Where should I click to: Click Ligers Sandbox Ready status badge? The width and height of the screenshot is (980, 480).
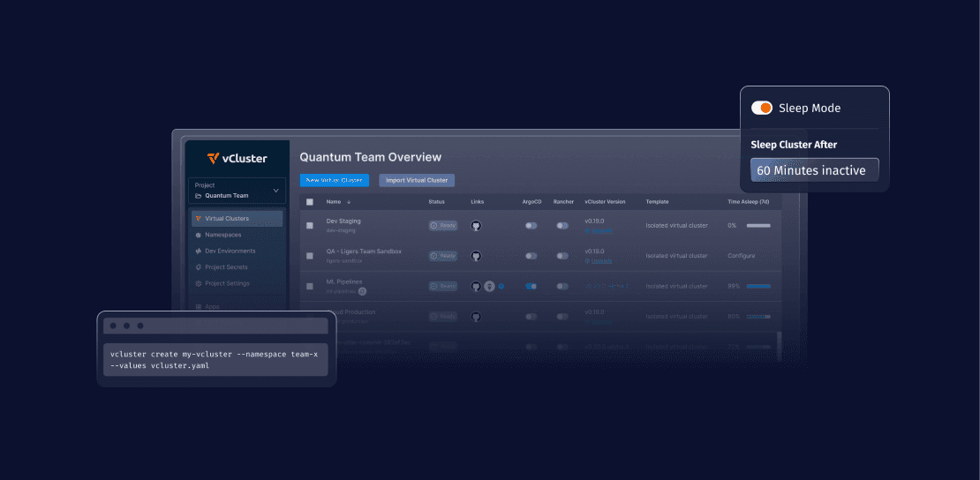[x=443, y=256]
